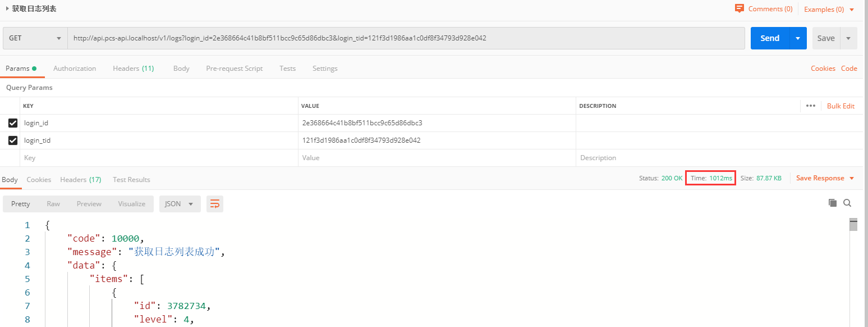The image size is (868, 327).
Task: Open the Send button dropdown arrow
Action: [798, 38]
